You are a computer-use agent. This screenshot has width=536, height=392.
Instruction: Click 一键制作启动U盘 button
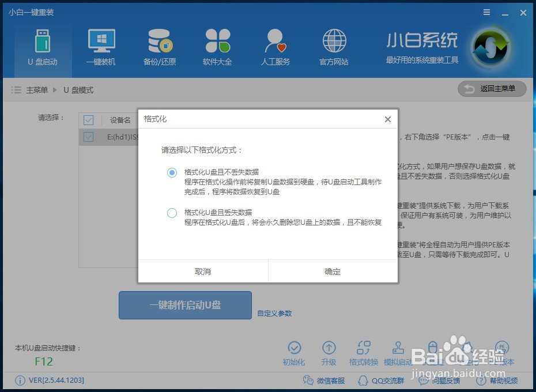[x=185, y=305]
